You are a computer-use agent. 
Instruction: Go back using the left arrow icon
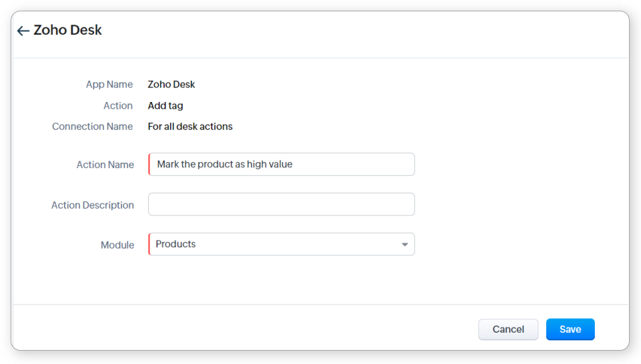(x=23, y=31)
